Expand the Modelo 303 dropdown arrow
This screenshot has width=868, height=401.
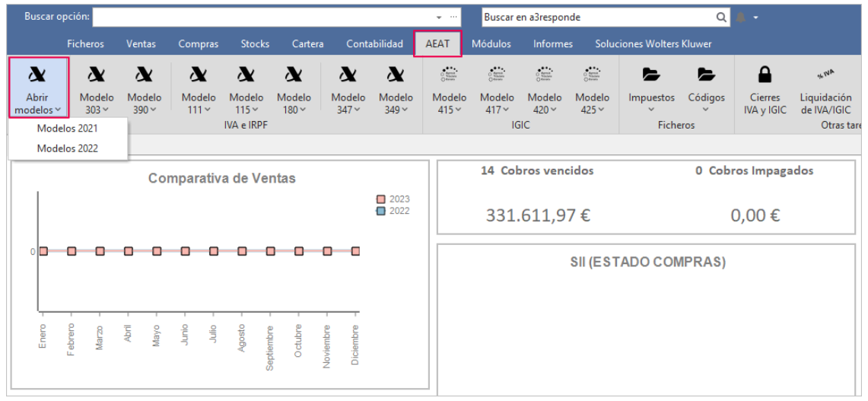pyautogui.click(x=106, y=110)
